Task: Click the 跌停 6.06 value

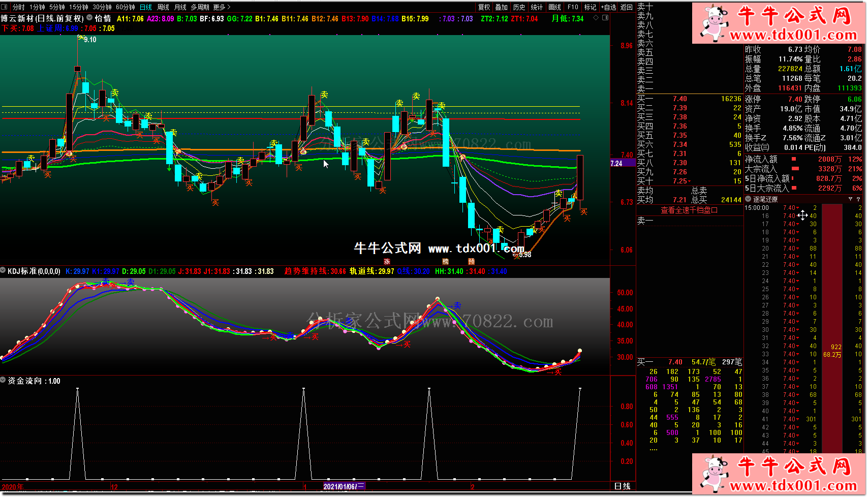Action: point(854,99)
